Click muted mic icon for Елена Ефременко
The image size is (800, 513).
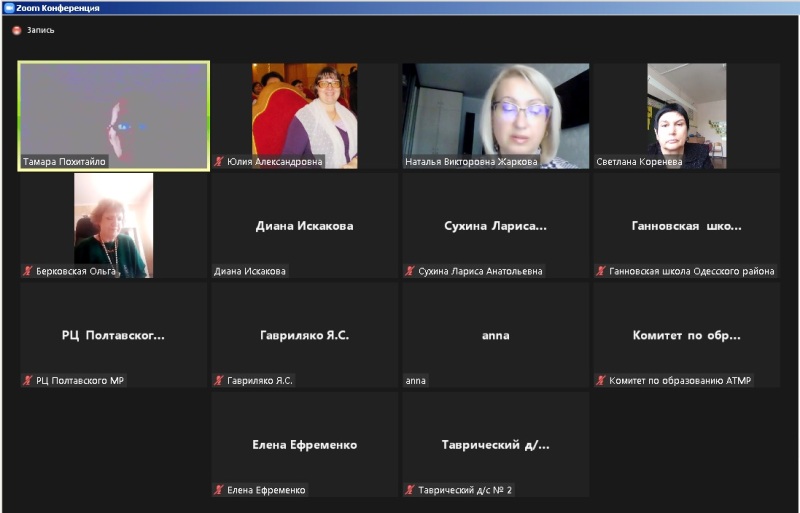click(x=219, y=490)
